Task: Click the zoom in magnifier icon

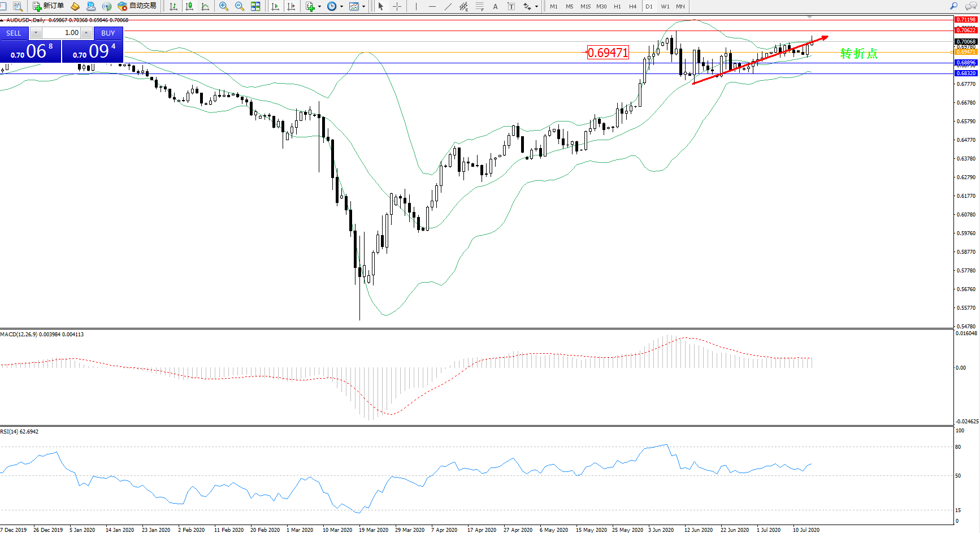Action: (x=224, y=6)
